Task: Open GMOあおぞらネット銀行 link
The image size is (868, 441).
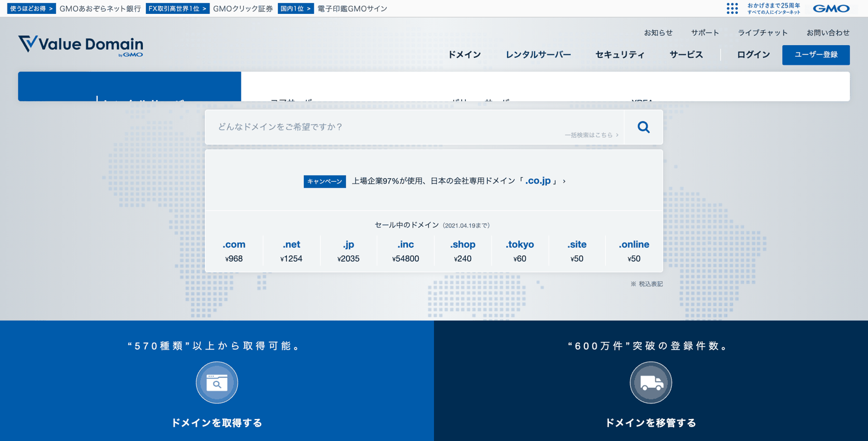Action: point(100,9)
